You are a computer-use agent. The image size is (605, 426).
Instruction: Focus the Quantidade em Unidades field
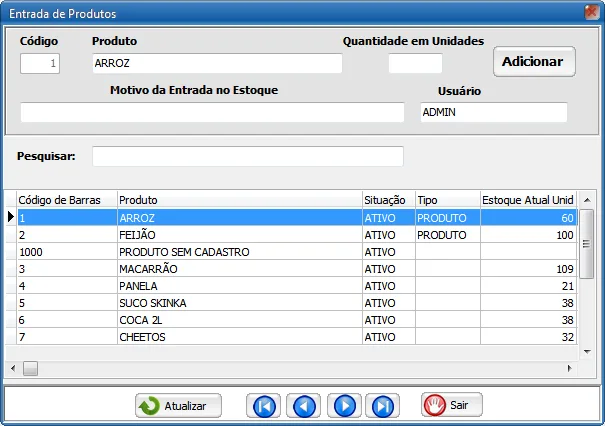click(x=415, y=63)
